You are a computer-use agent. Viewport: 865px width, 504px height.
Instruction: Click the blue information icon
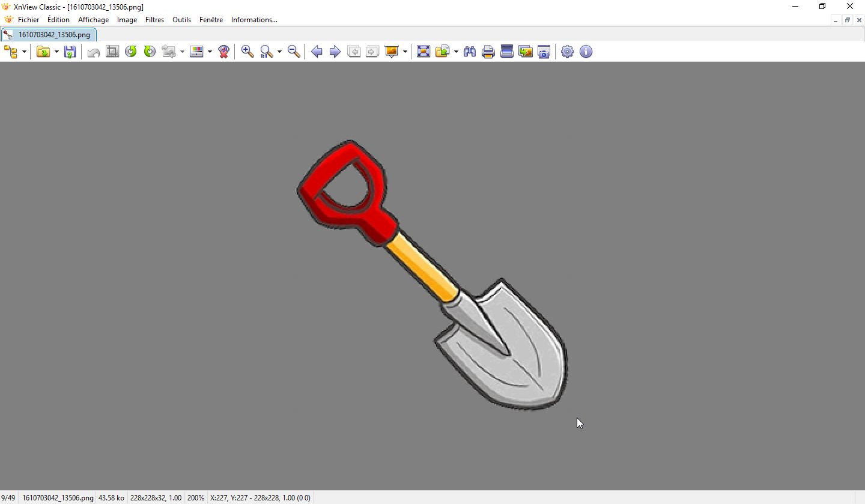586,52
